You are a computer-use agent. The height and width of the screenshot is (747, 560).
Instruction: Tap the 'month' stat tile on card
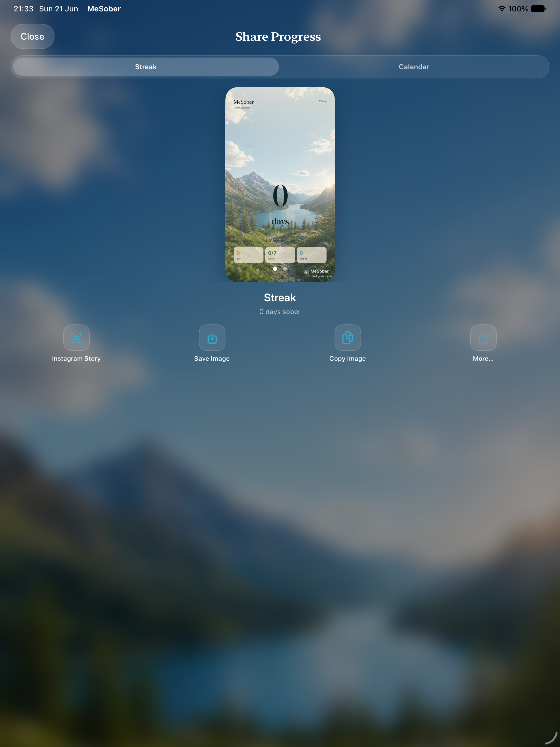click(x=311, y=255)
